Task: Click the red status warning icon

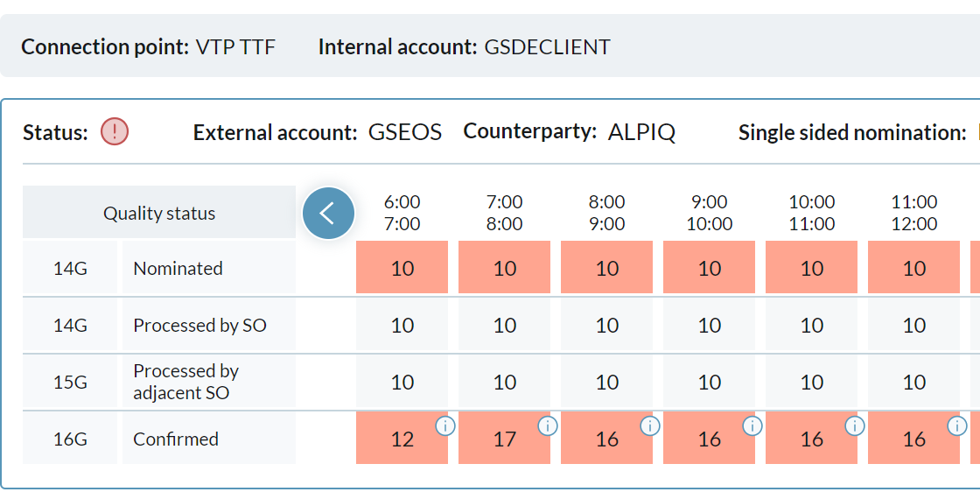Action: pos(115,132)
